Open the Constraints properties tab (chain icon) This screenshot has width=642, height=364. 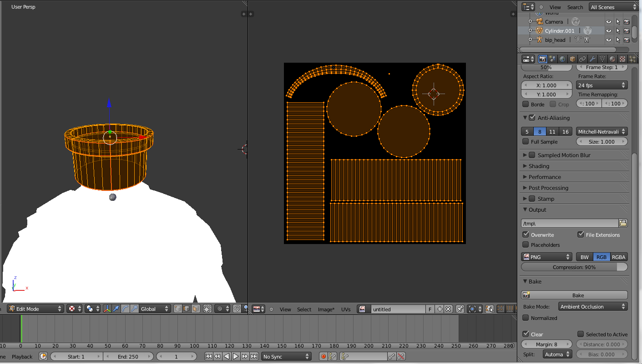point(582,59)
